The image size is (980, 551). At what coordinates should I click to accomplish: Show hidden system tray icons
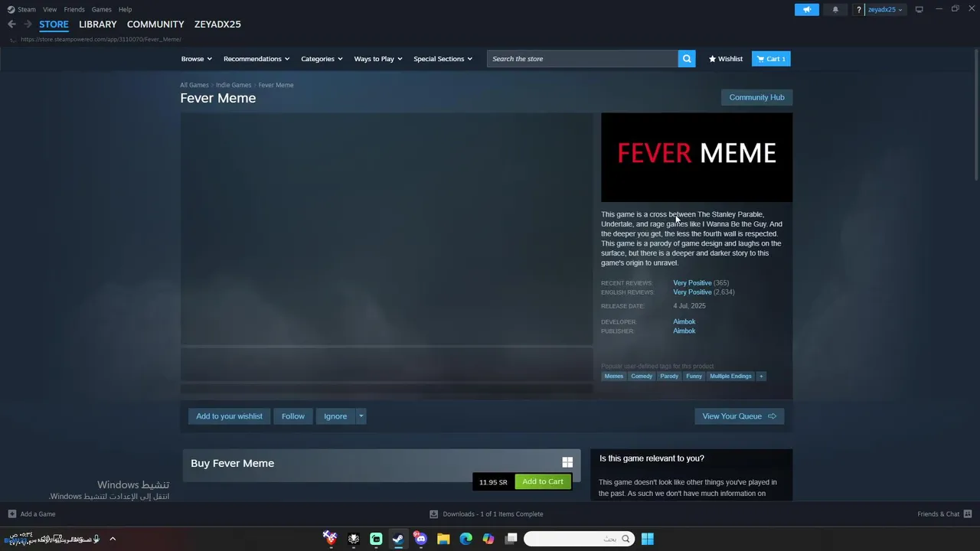112,539
